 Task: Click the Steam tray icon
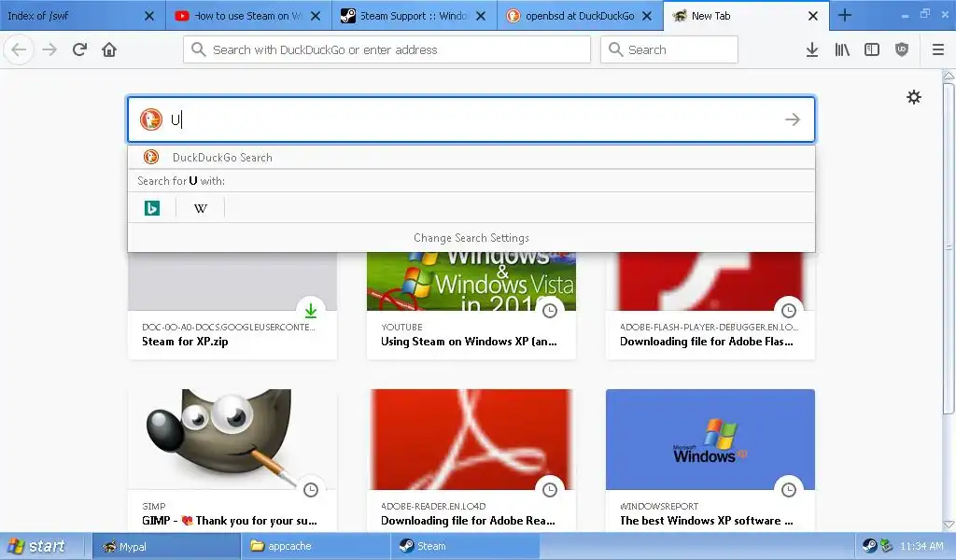869,546
